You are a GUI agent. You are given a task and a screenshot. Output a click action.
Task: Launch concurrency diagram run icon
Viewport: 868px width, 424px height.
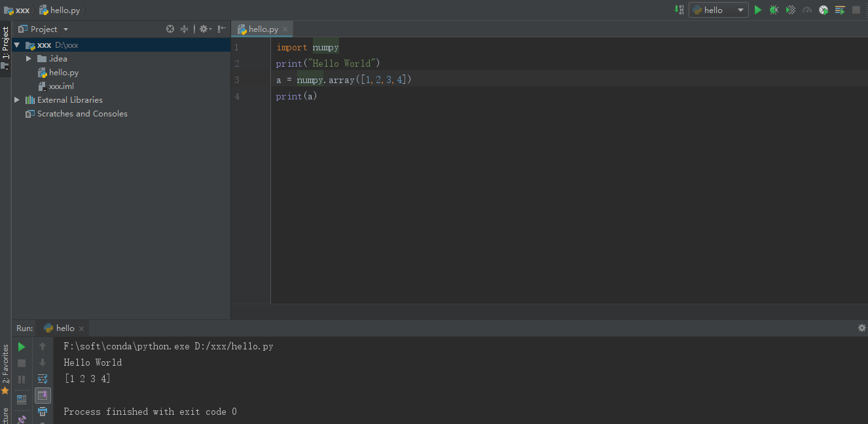point(823,10)
